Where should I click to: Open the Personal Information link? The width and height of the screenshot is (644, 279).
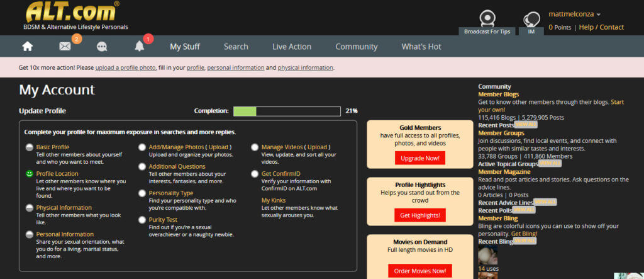pos(65,234)
